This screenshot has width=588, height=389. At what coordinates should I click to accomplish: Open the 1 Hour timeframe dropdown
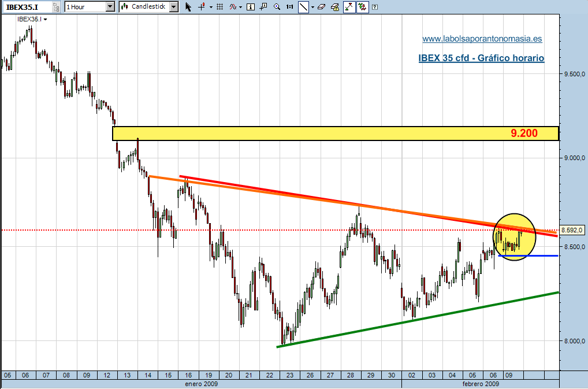click(x=110, y=7)
